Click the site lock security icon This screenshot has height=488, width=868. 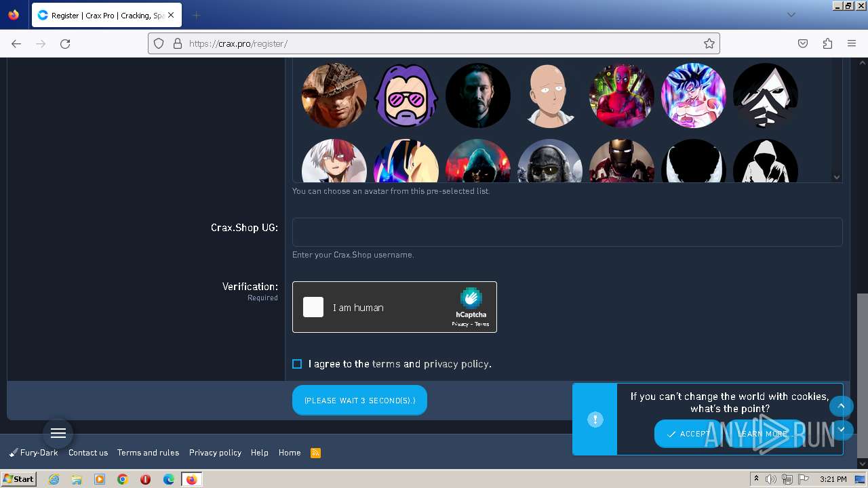[178, 43]
